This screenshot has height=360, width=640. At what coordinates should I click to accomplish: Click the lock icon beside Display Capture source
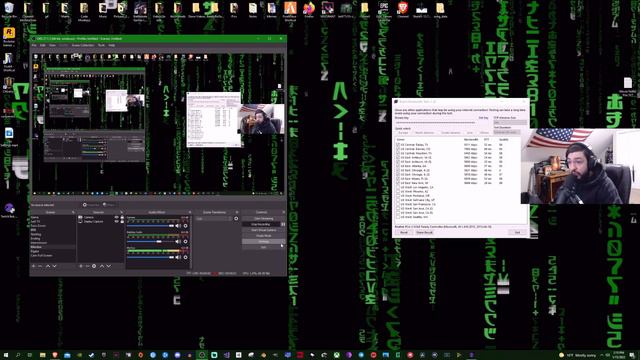[x=122, y=221]
